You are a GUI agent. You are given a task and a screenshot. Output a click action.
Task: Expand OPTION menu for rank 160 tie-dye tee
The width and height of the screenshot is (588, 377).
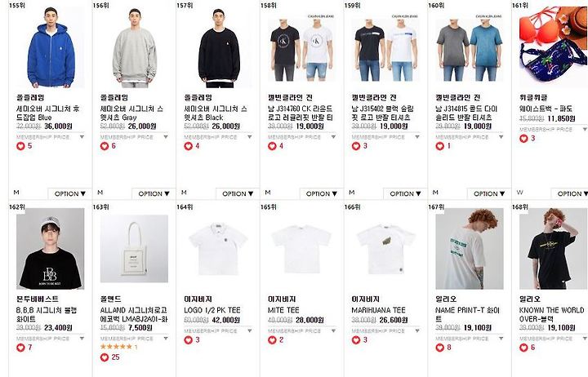coord(489,193)
